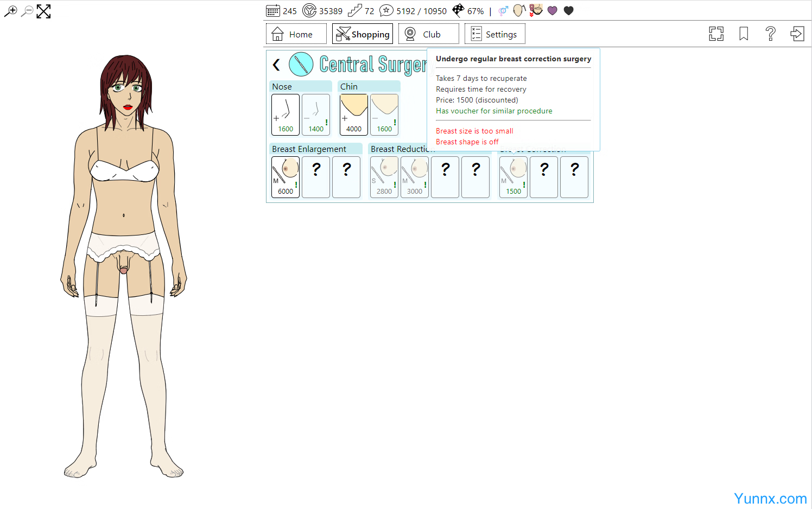Screen dimensions: 812x509
Task: Open the Shopping tab
Action: pyautogui.click(x=363, y=34)
